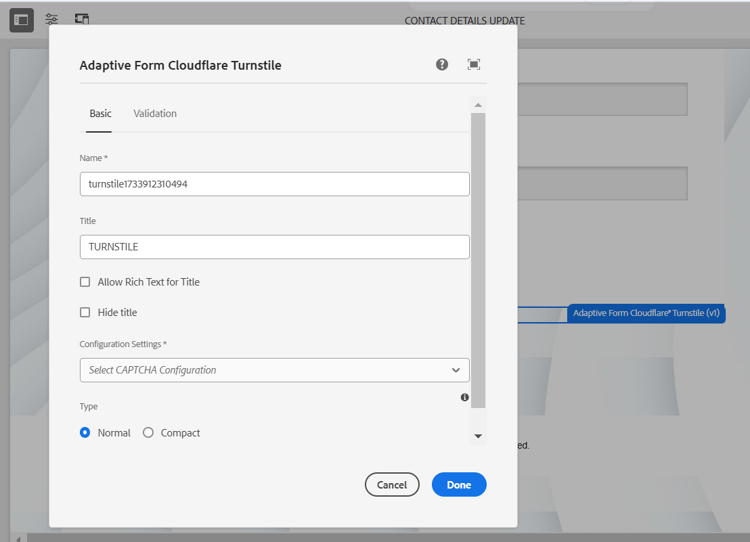Image resolution: width=750 pixels, height=542 pixels.
Task: Click the Configuration Settings label
Action: [x=123, y=344]
